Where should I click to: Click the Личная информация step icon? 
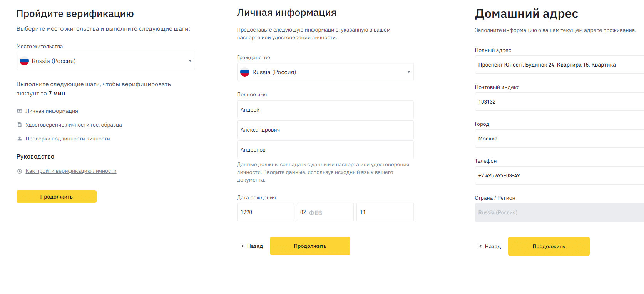coord(19,111)
